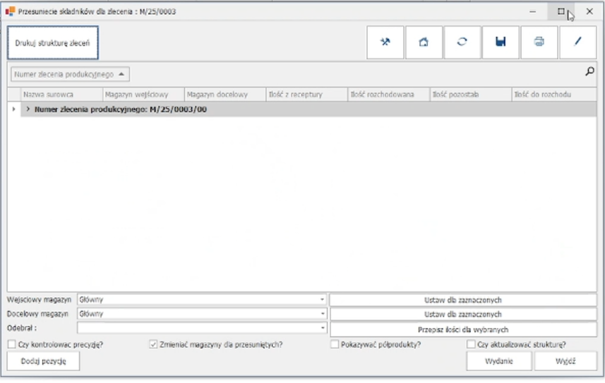The image size is (605, 383).
Task: Click the printer icon
Action: (539, 42)
